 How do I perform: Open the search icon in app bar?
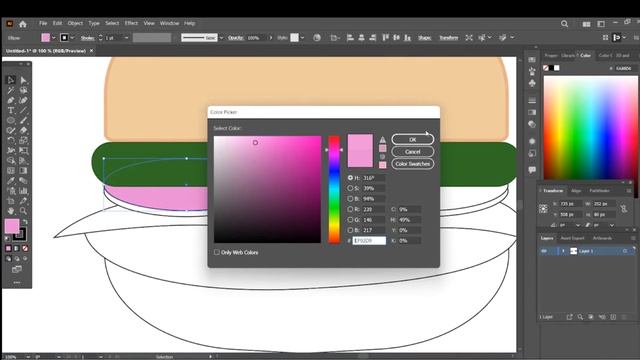(x=564, y=24)
